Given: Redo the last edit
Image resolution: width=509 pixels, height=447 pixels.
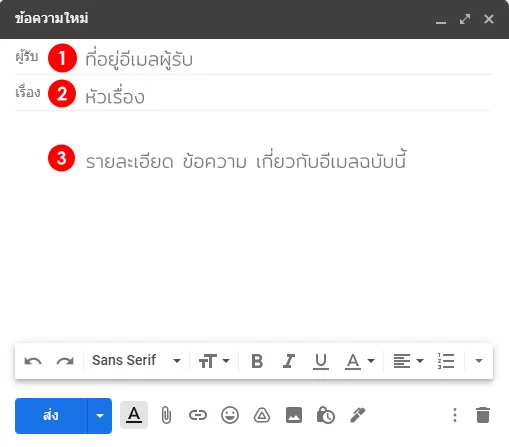Looking at the screenshot, I should click(x=65, y=361).
